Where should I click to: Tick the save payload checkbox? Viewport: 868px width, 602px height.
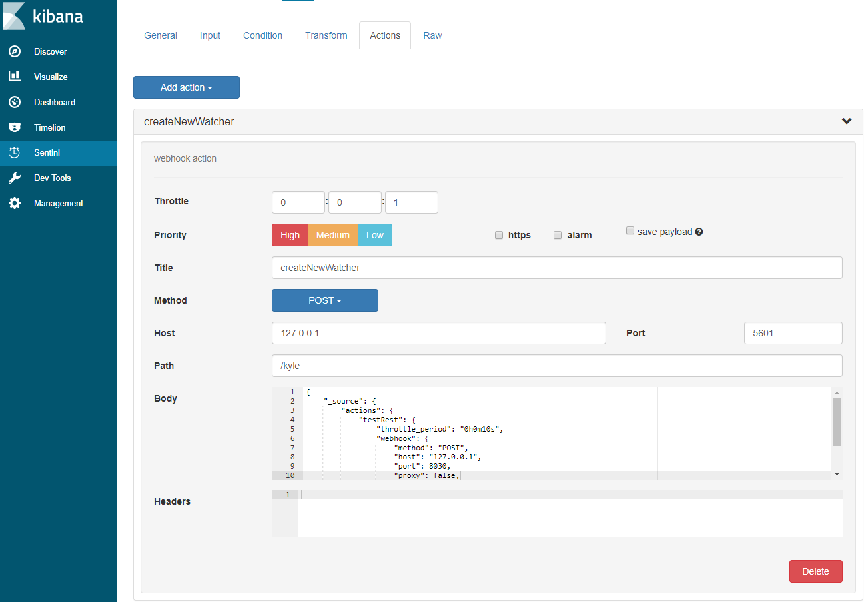[x=630, y=230]
